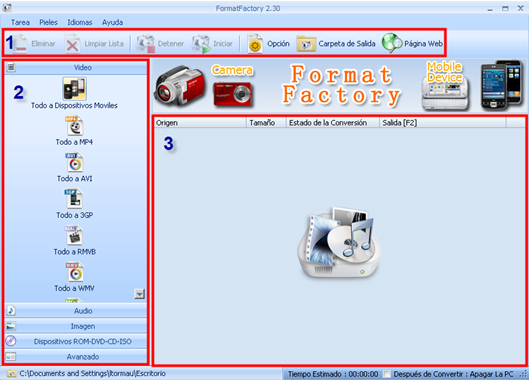Click the Limpiar Lista red X icon
The height and width of the screenshot is (381, 530).
click(x=72, y=44)
